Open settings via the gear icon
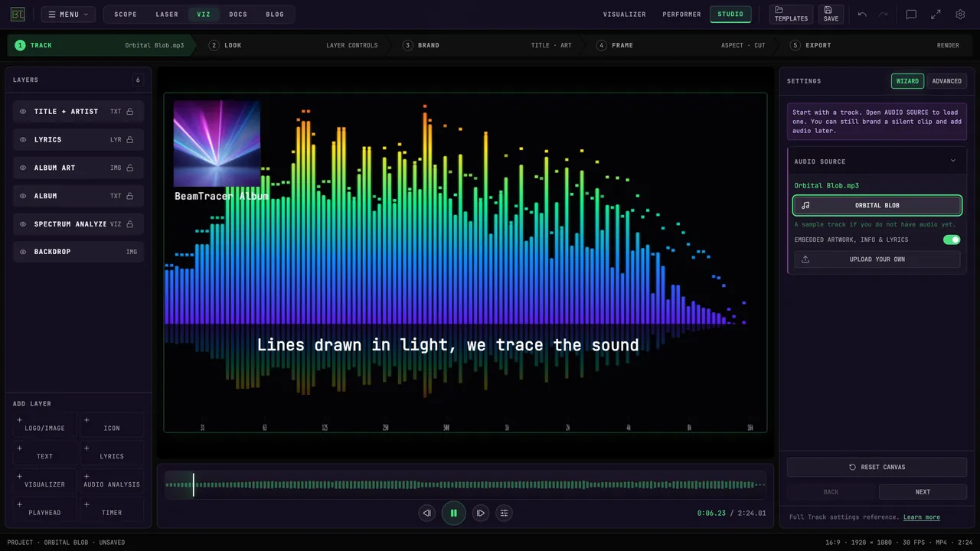Image resolution: width=980 pixels, height=551 pixels. (960, 15)
